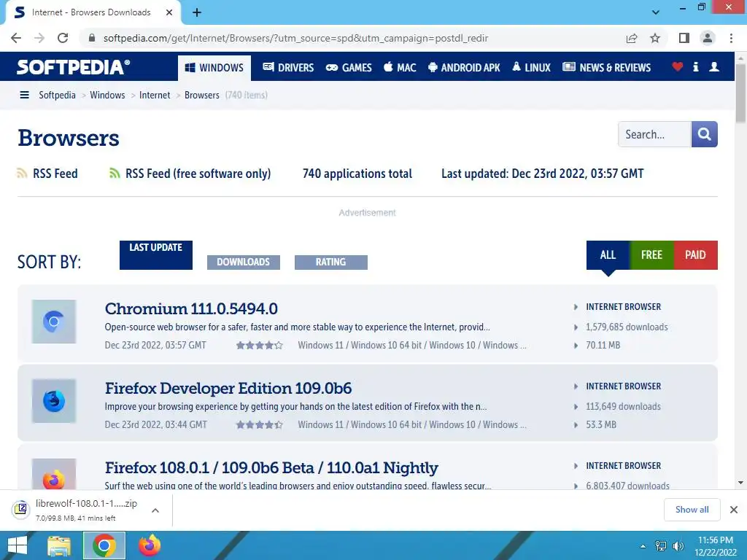Go back with the browser back arrow

click(x=16, y=38)
